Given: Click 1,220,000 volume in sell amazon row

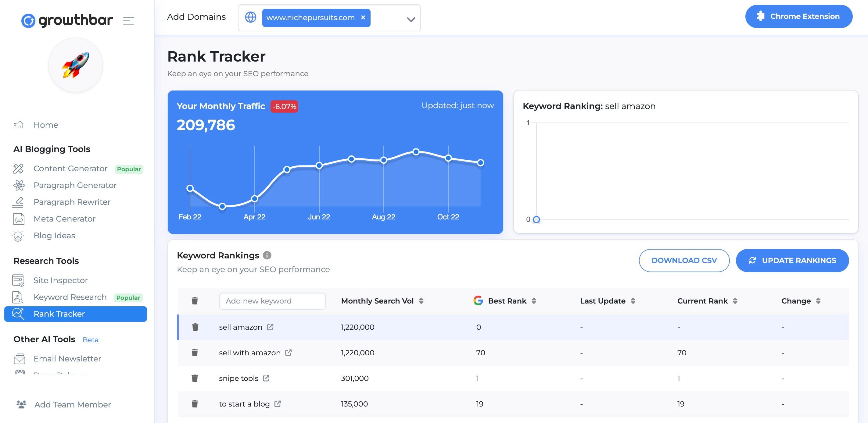Looking at the screenshot, I should (x=357, y=327).
